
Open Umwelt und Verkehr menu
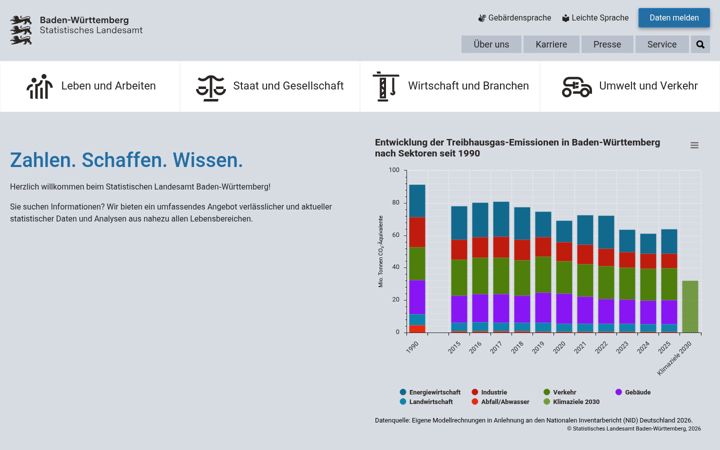point(630,86)
